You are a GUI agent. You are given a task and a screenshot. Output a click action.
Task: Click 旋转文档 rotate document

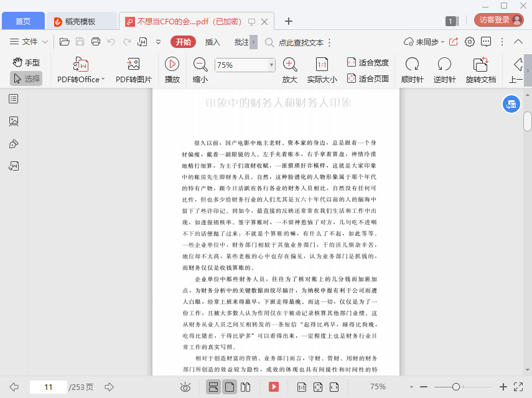pos(481,70)
